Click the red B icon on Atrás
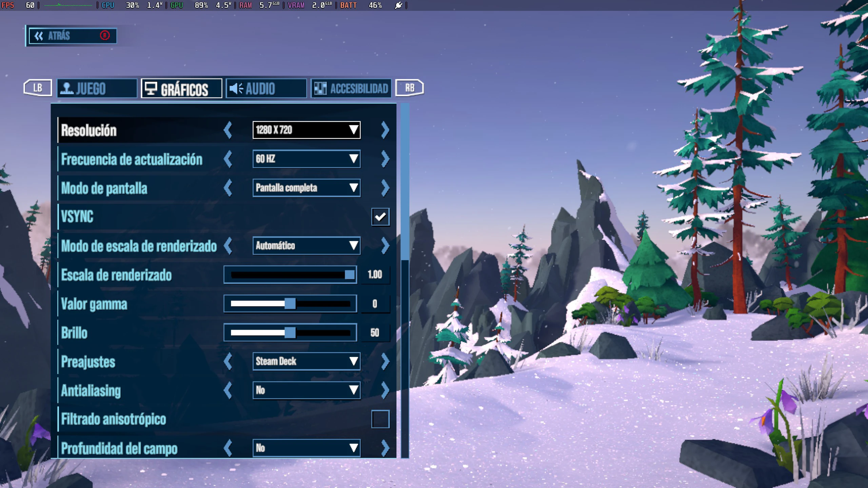Screen dimensions: 868x488 tap(105, 35)
